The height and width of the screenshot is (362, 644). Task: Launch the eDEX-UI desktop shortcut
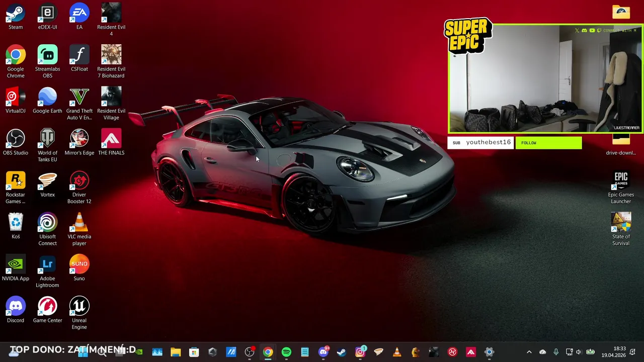47,17
